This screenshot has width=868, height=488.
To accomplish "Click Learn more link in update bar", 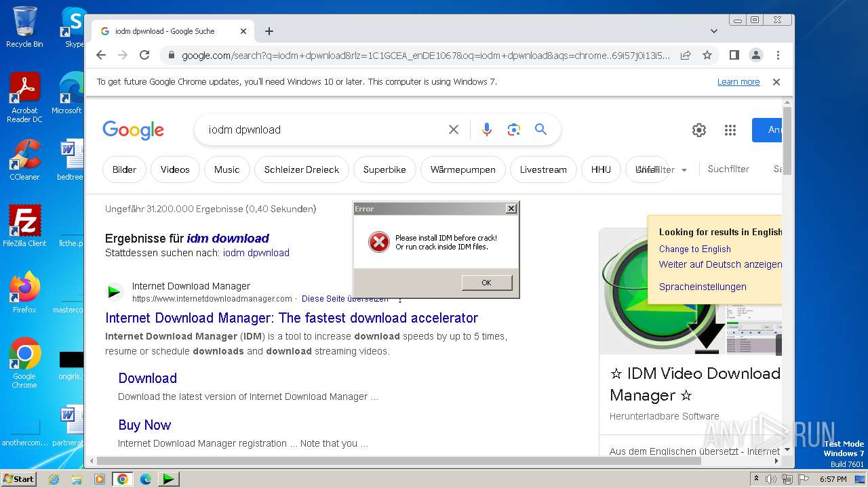I will 738,82.
